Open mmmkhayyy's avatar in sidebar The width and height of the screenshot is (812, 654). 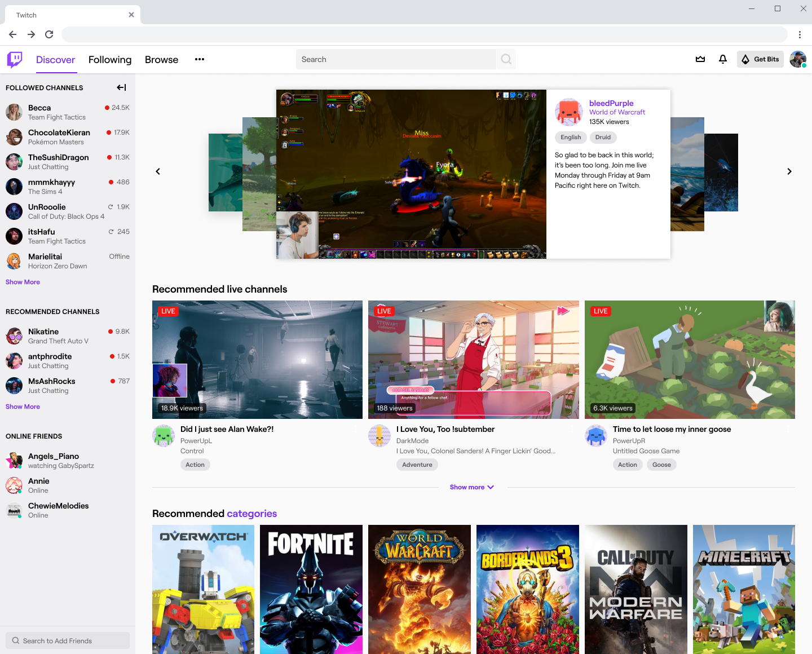(x=14, y=187)
